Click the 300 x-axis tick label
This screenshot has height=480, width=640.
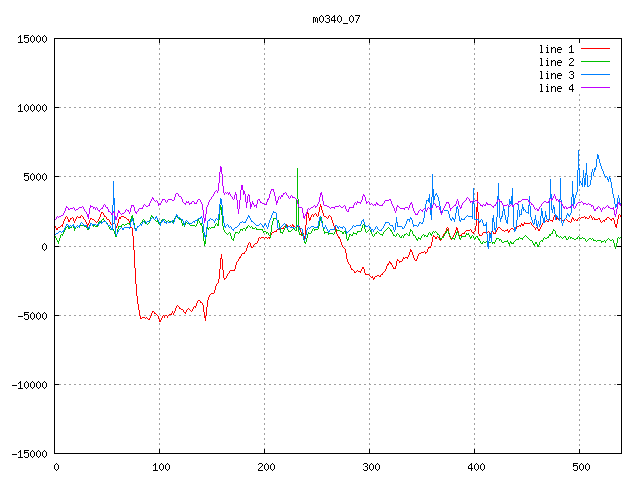coord(370,467)
